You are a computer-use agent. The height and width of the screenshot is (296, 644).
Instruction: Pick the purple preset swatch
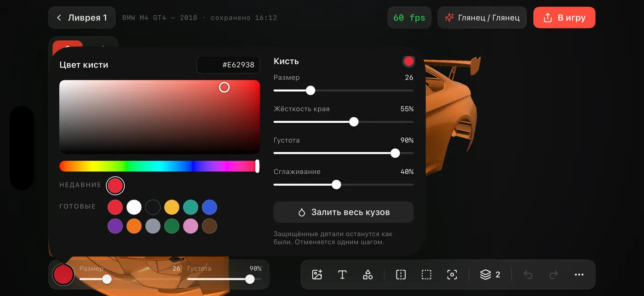[115, 226]
